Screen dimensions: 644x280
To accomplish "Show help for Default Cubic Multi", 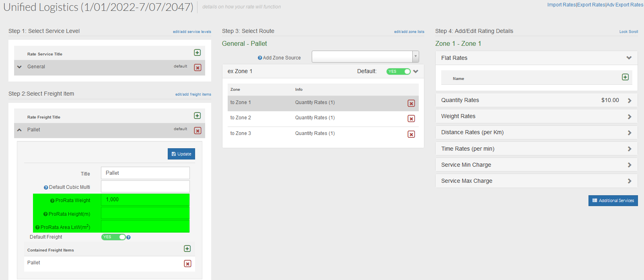I will 46,188.
